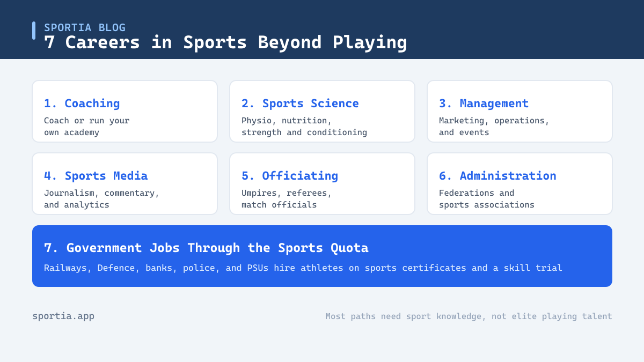Click 'Federations and sports associations' description

point(487,198)
